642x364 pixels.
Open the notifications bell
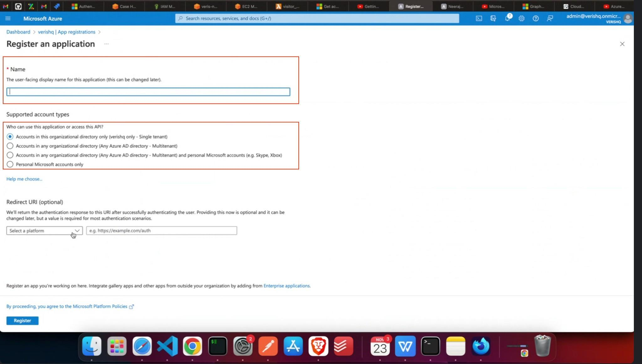[x=507, y=18]
